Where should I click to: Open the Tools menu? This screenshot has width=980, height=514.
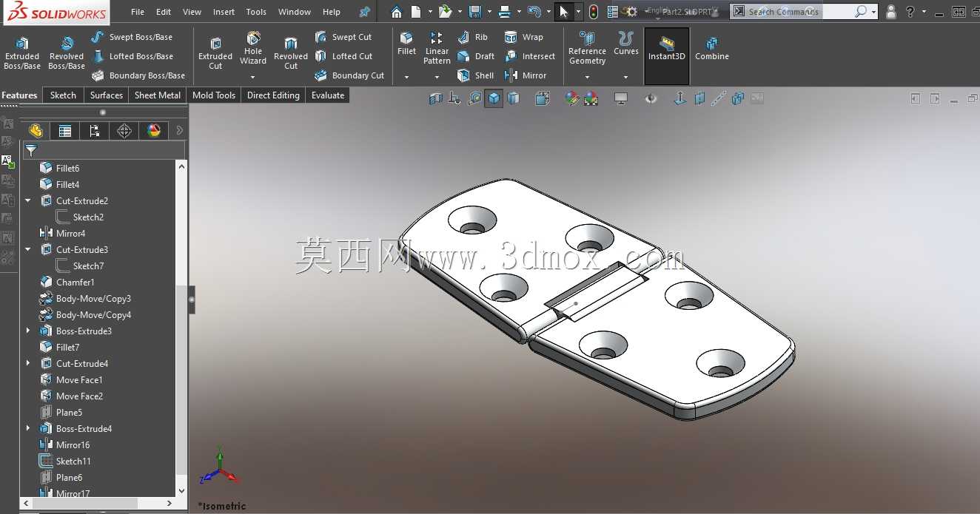click(x=256, y=12)
